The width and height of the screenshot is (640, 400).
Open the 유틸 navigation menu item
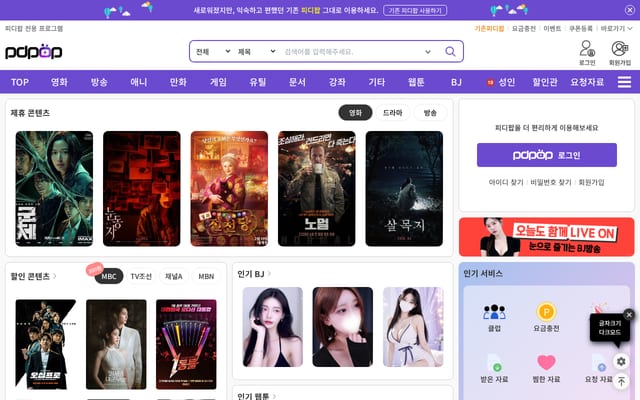coord(258,82)
